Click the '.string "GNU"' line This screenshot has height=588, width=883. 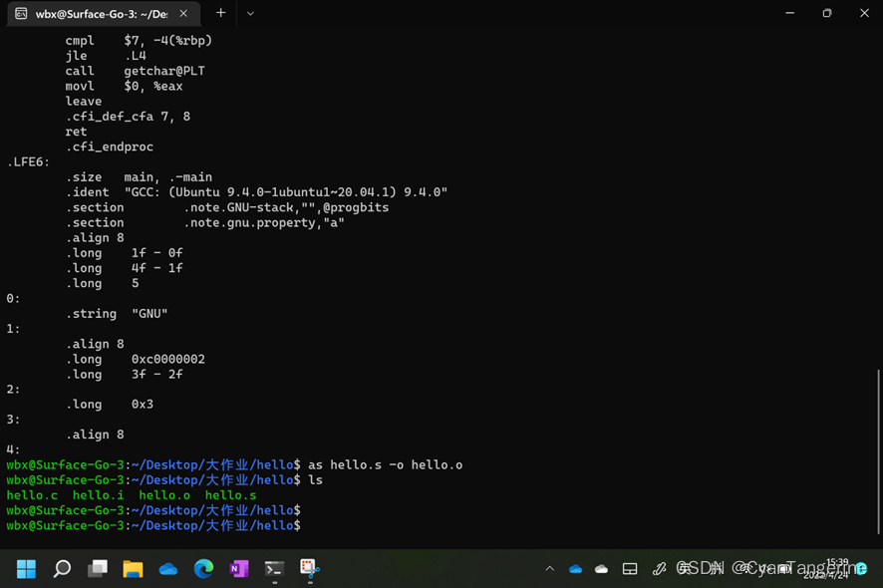tap(117, 314)
